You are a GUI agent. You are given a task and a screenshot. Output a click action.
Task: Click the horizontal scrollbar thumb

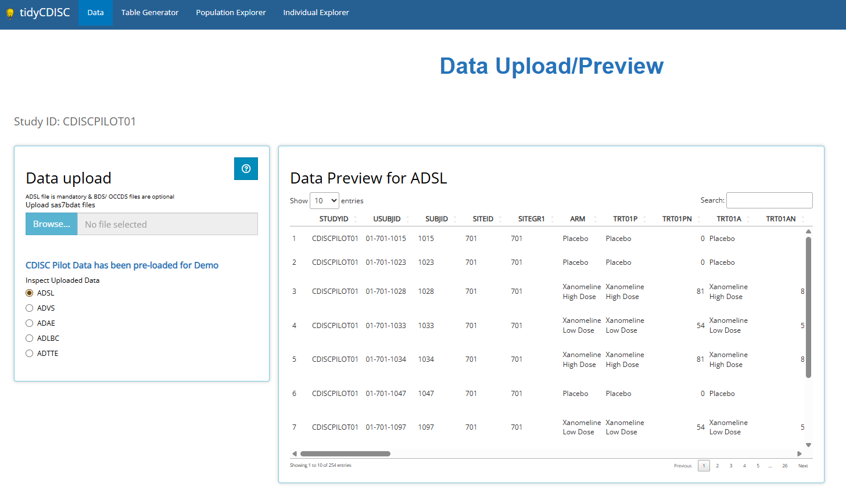click(345, 454)
